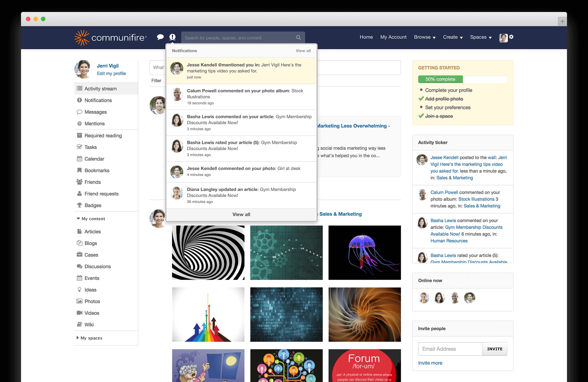This screenshot has width=588, height=382.
Task: Click the Required reading icon
Action: (x=79, y=135)
